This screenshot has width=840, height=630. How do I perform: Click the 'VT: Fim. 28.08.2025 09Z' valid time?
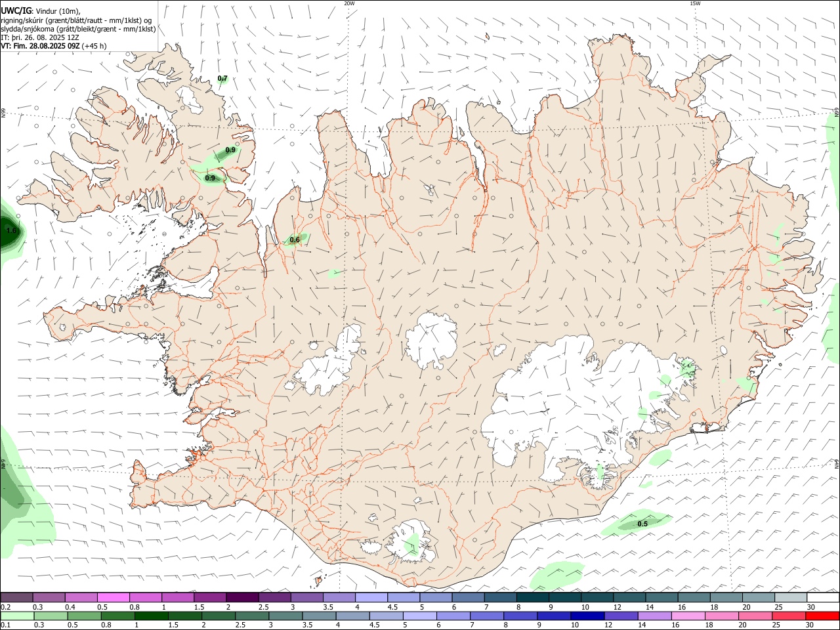tap(40, 46)
